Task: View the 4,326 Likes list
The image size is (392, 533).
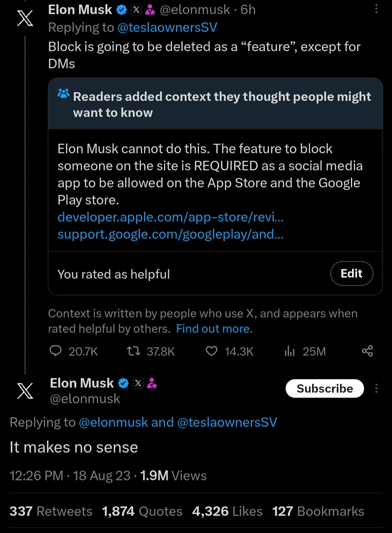Action: pos(227,512)
